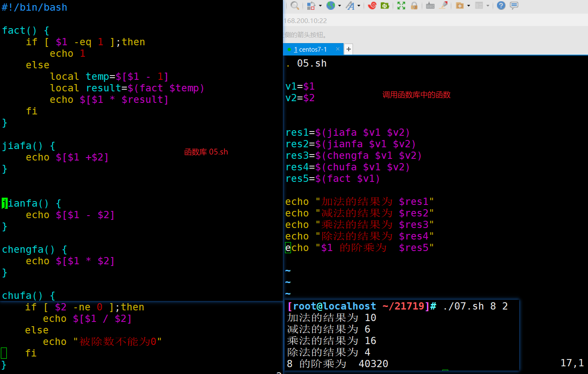This screenshot has height=374, width=588.
Task: Add a new tab with the plus button
Action: tap(349, 49)
